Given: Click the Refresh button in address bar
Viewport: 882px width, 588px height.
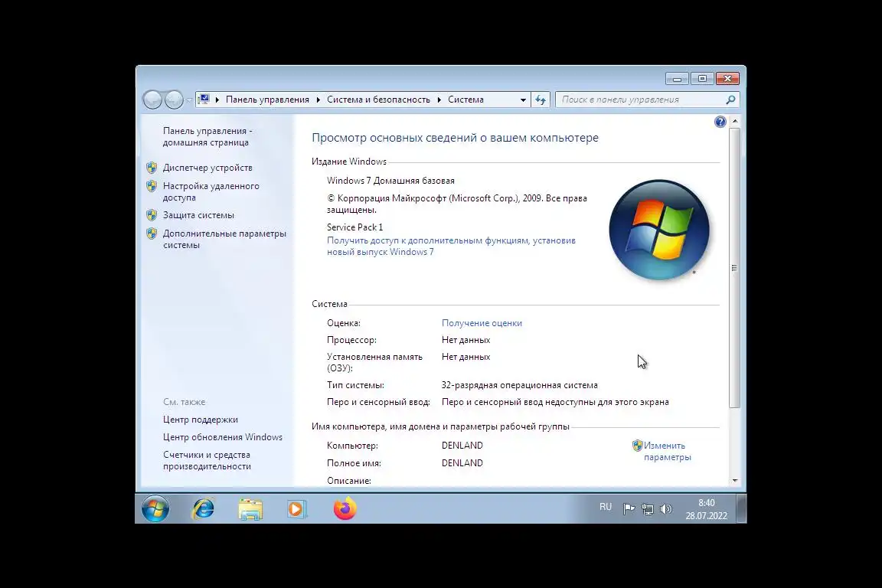Looking at the screenshot, I should [541, 100].
